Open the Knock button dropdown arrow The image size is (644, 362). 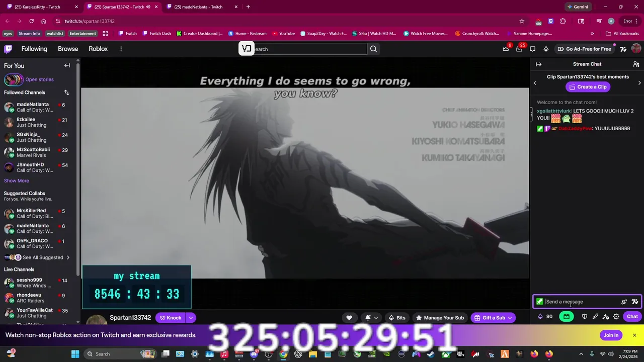pyautogui.click(x=191, y=318)
